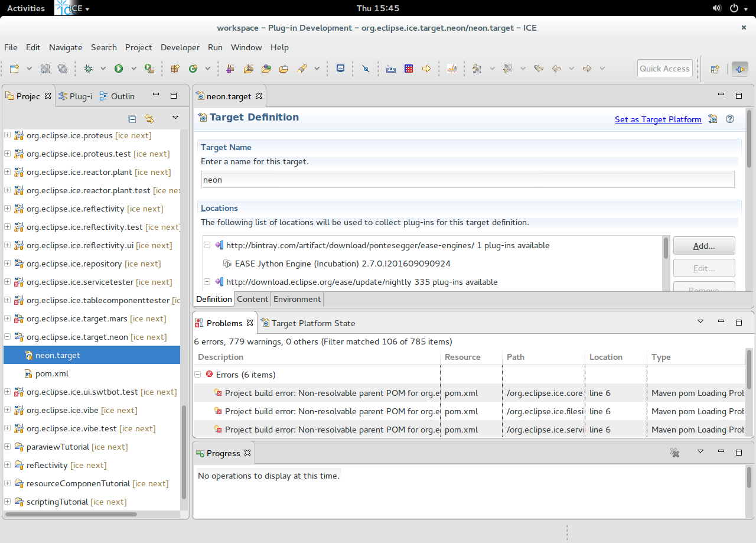
Task: Switch to the Plug-i view tab
Action: [x=76, y=96]
